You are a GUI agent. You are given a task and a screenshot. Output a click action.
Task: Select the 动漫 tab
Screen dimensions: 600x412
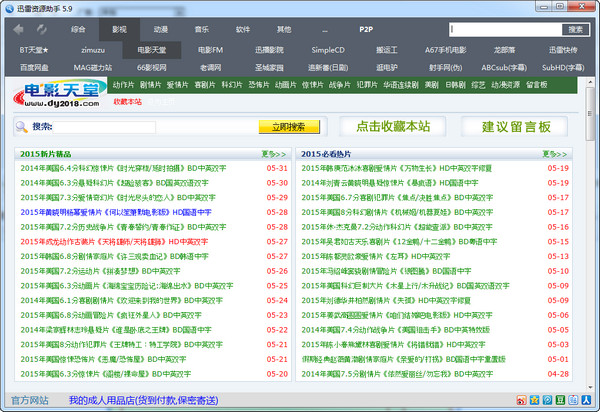click(161, 30)
